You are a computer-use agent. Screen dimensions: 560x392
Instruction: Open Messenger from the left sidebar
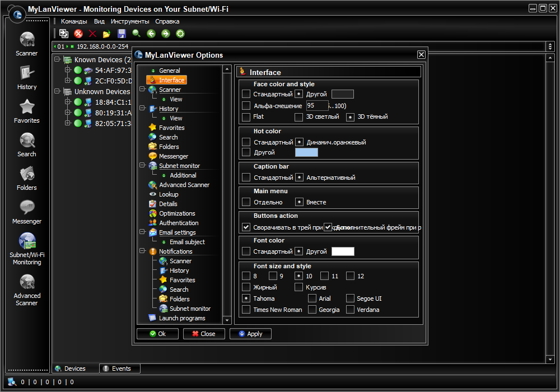coord(27,212)
